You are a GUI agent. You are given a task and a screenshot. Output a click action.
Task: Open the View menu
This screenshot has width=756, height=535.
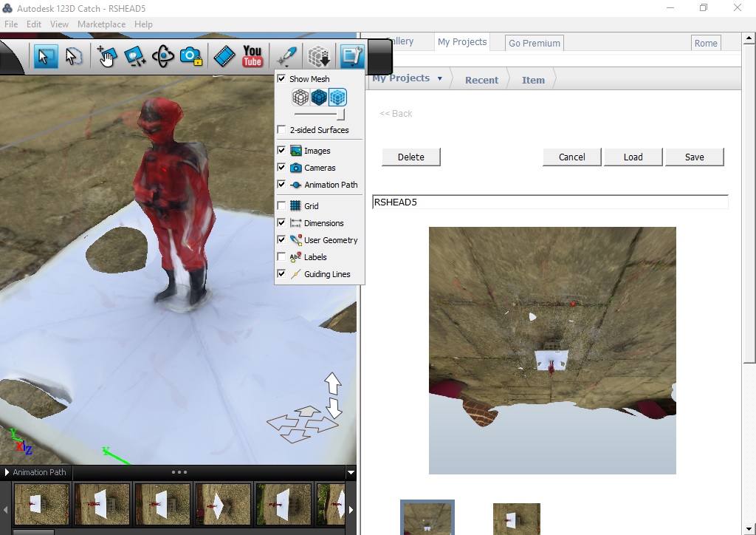(x=59, y=24)
